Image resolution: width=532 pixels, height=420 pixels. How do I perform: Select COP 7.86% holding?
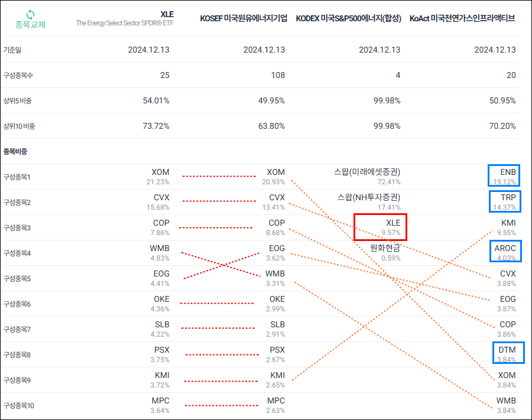pyautogui.click(x=160, y=227)
